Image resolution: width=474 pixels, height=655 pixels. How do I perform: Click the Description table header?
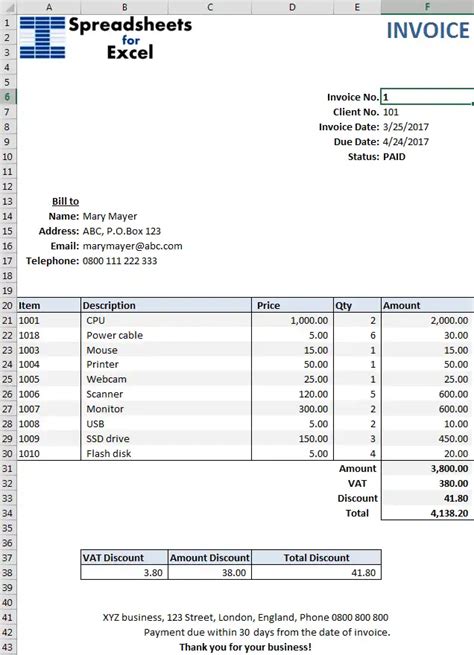tap(166, 305)
